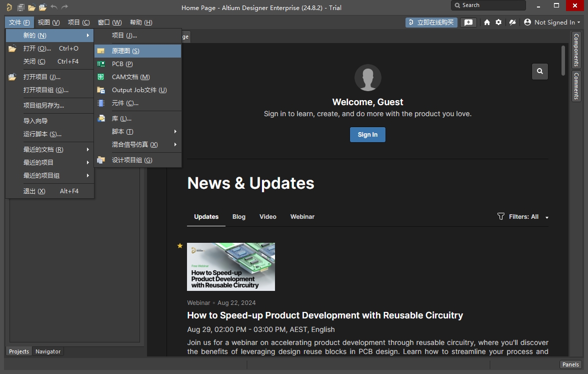Click the Open document folder icon in quick toolbar
The height and width of the screenshot is (374, 588).
point(31,7)
